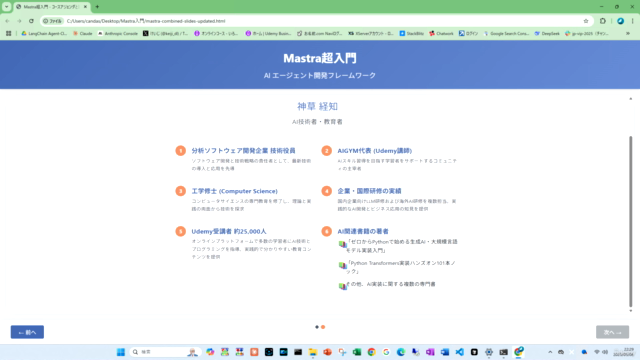
Task: Open the Chatwork bookmark
Action: pyautogui.click(x=441, y=33)
